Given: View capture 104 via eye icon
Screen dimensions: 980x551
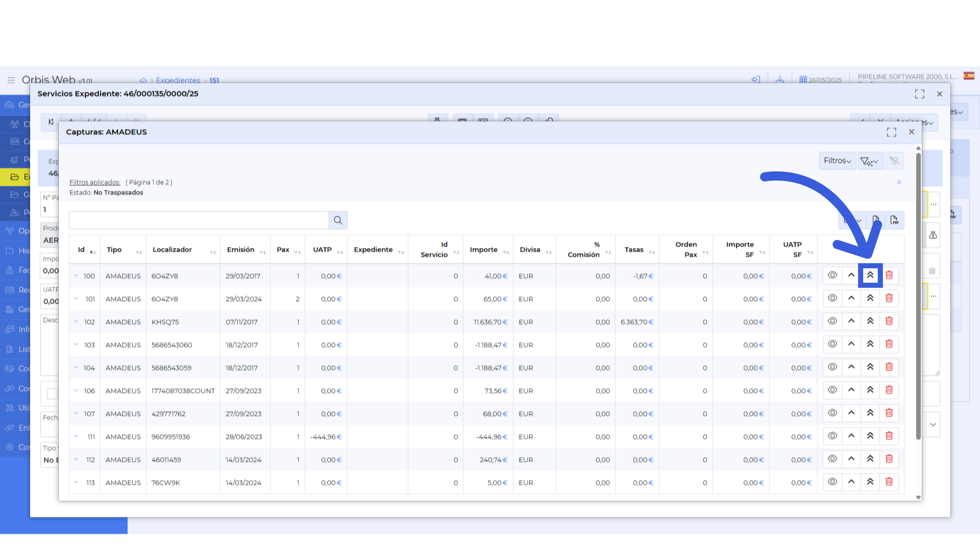Looking at the screenshot, I should [832, 367].
